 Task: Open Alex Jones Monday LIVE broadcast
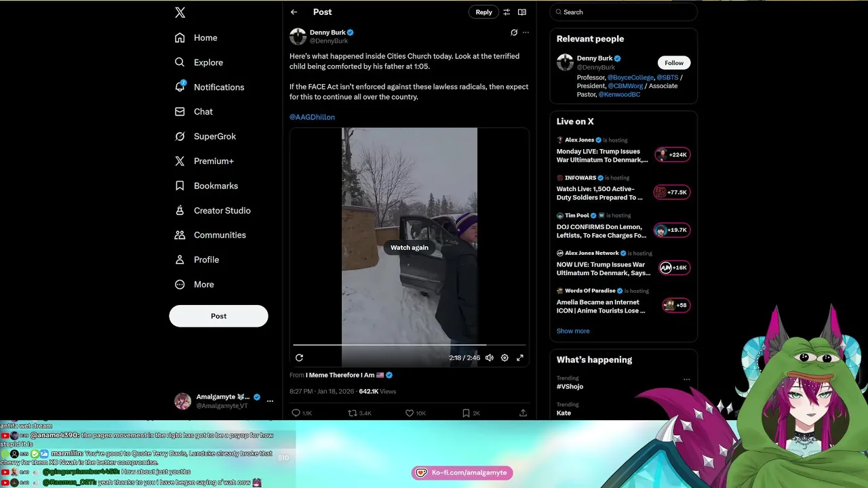tap(602, 156)
